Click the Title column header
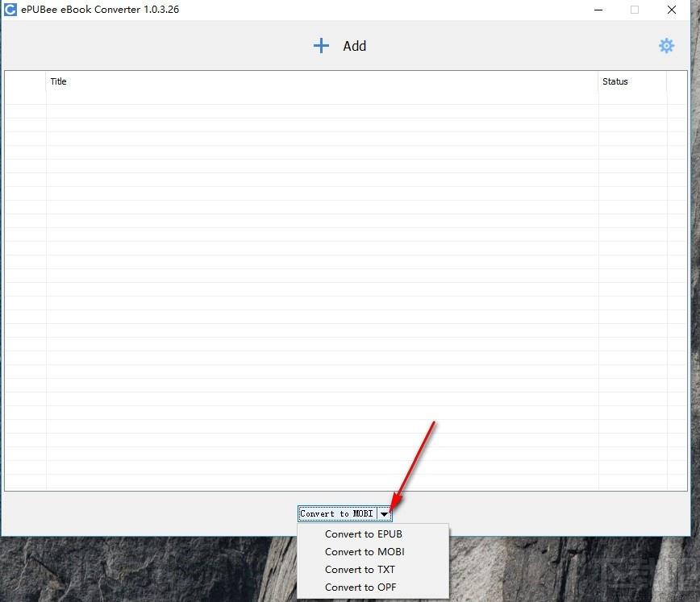Screen dimensions: 700x602 click(322, 81)
